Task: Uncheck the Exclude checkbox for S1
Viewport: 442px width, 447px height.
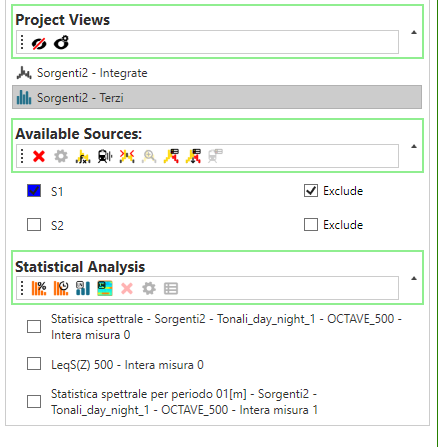Action: [x=311, y=191]
